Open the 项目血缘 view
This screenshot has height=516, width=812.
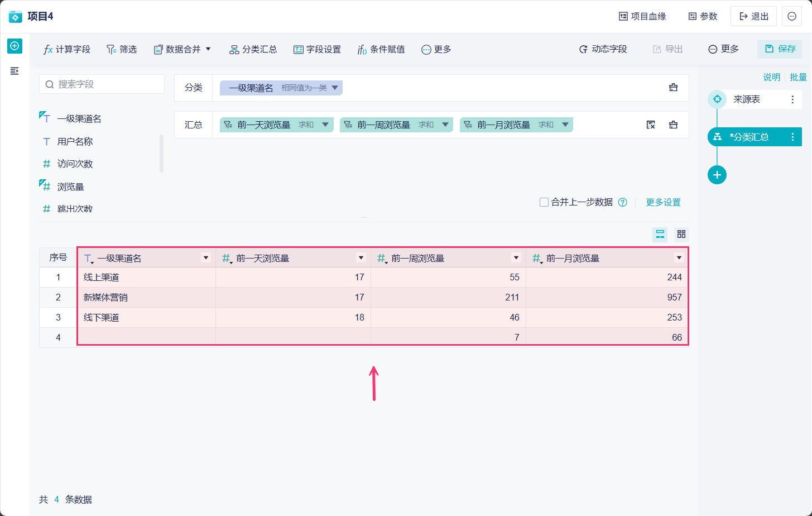pos(642,16)
